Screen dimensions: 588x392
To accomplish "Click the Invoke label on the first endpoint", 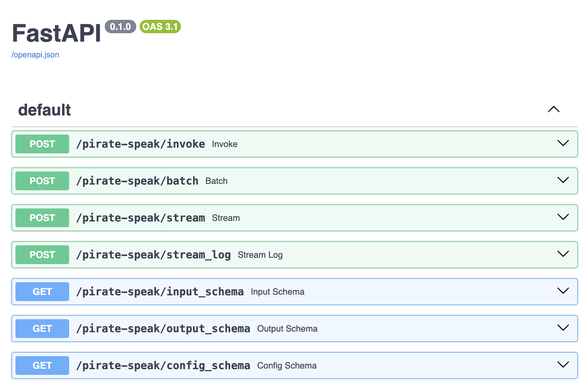I will click(225, 144).
